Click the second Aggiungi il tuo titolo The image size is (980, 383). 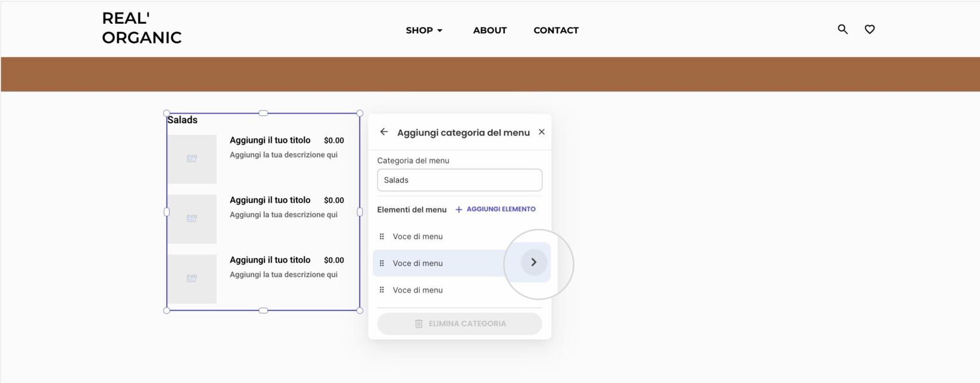click(270, 200)
